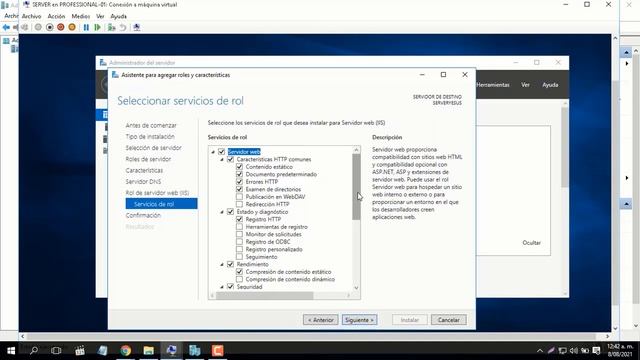Click the Revert toolbar icon
The height and width of the screenshot is (360, 640).
coord(122,27)
